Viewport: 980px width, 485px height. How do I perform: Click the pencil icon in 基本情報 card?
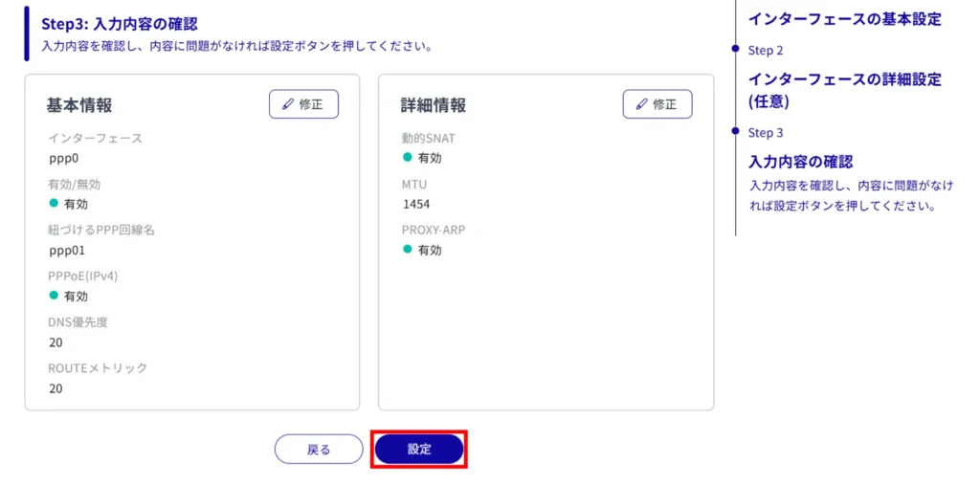tap(288, 104)
